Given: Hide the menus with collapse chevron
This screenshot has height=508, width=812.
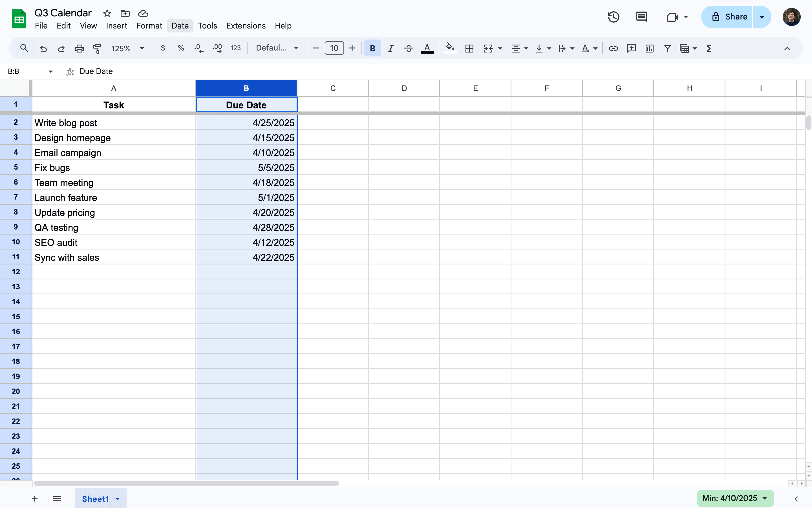Looking at the screenshot, I should (x=787, y=49).
